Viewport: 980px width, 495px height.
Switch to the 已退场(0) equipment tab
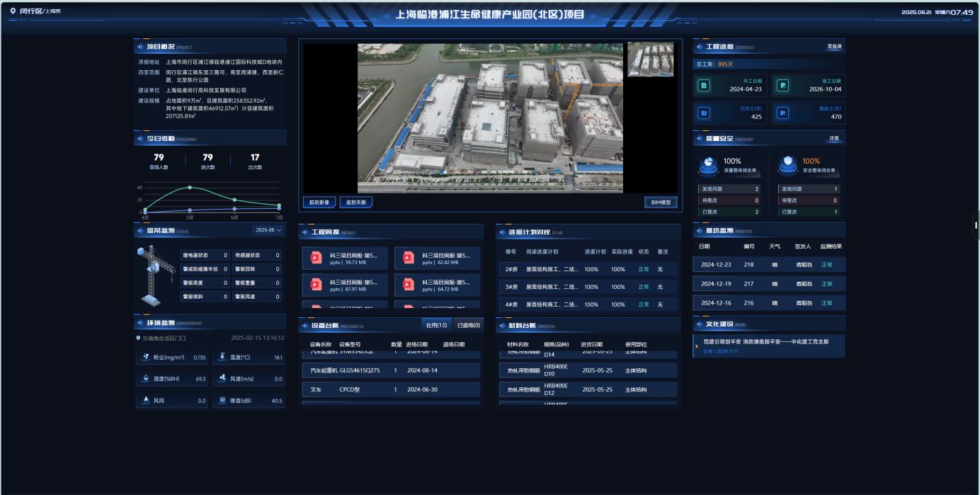coord(468,325)
